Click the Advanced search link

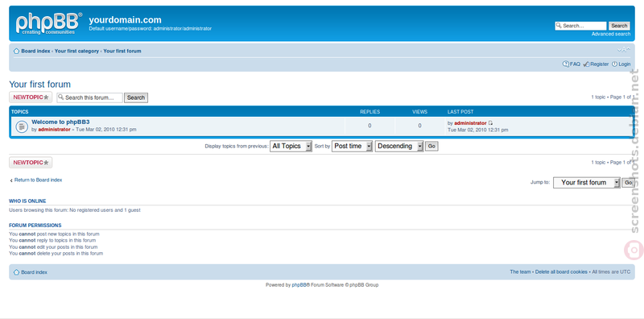(611, 34)
